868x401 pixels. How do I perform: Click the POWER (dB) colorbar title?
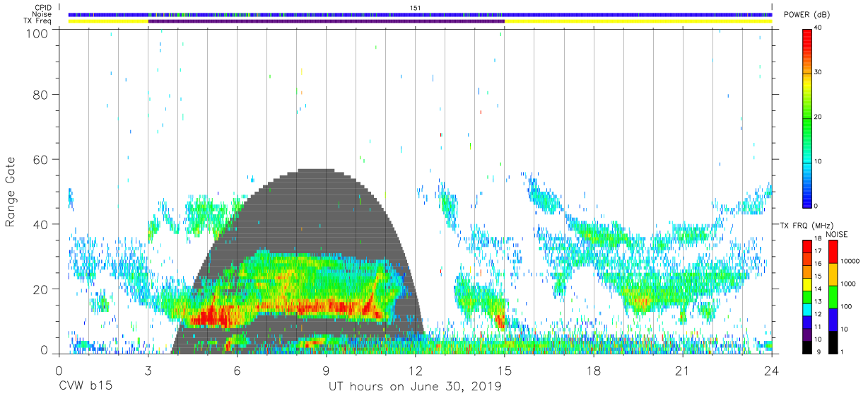tap(808, 16)
